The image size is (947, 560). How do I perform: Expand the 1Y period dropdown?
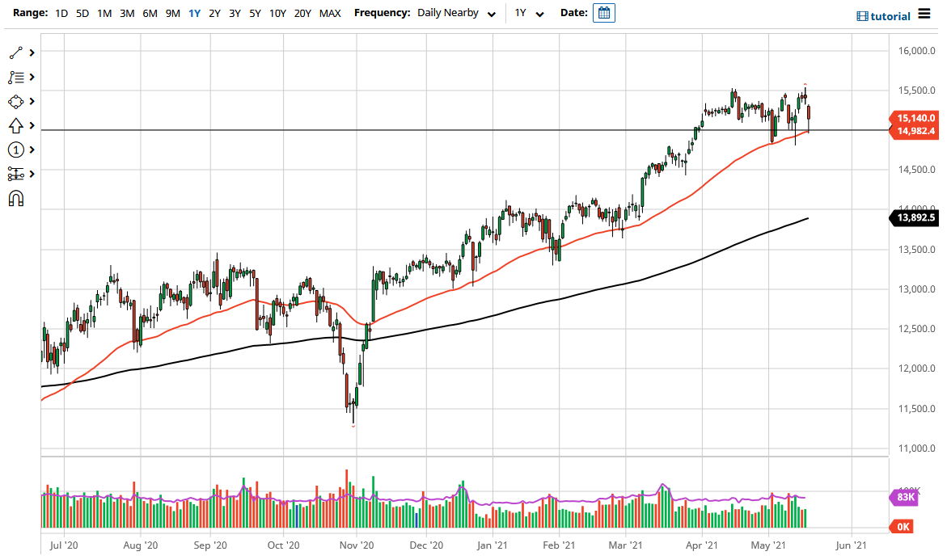click(526, 13)
